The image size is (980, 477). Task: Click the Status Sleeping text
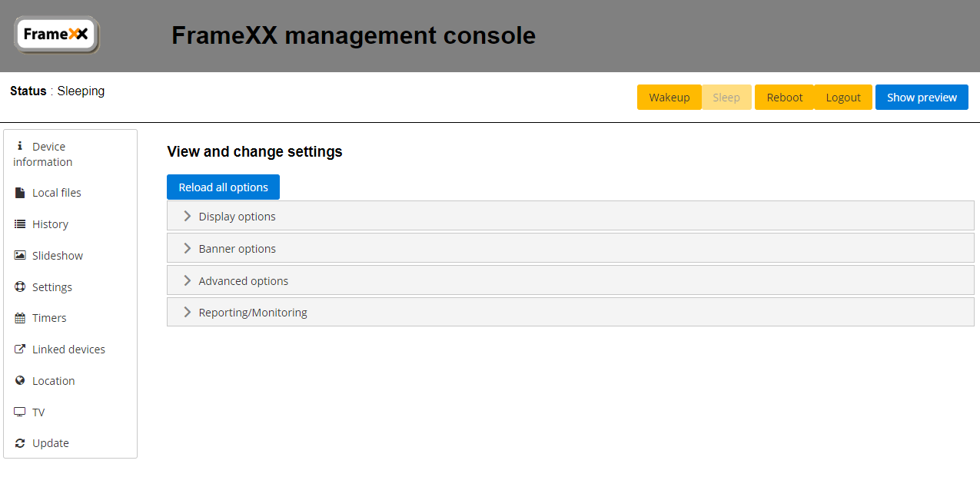pos(58,91)
